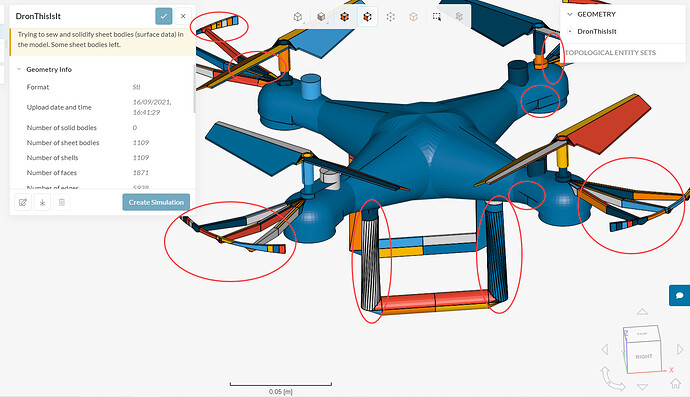690x397 pixels.
Task: Activate volume selection orange cube icon
Action: click(x=344, y=17)
